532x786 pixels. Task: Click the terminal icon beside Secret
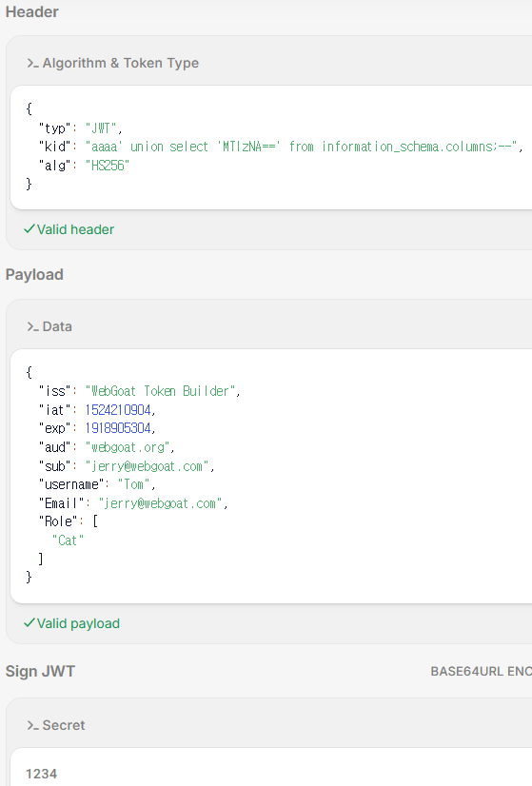pyautogui.click(x=32, y=725)
